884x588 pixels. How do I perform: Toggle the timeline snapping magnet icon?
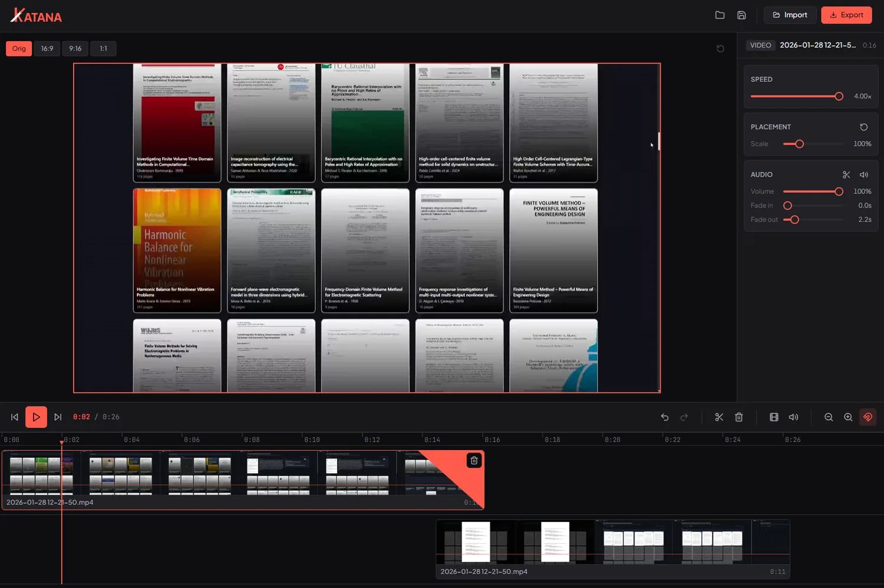(x=867, y=417)
